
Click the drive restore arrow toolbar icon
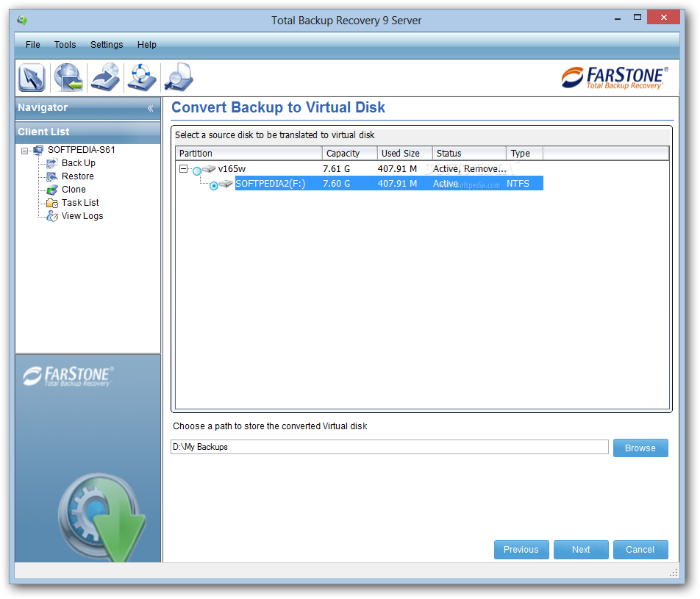click(x=105, y=77)
